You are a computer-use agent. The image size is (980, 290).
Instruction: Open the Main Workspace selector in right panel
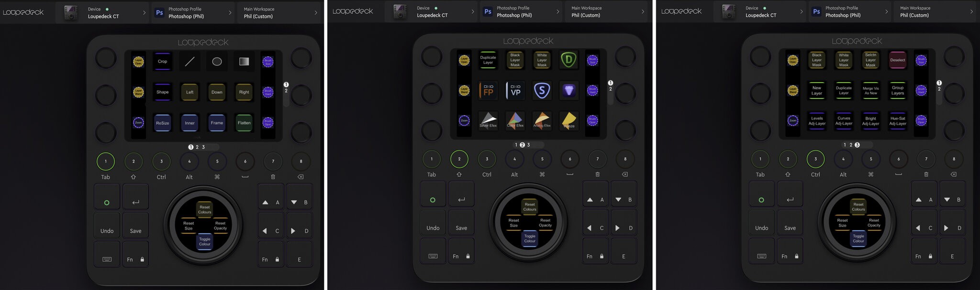tap(936, 11)
